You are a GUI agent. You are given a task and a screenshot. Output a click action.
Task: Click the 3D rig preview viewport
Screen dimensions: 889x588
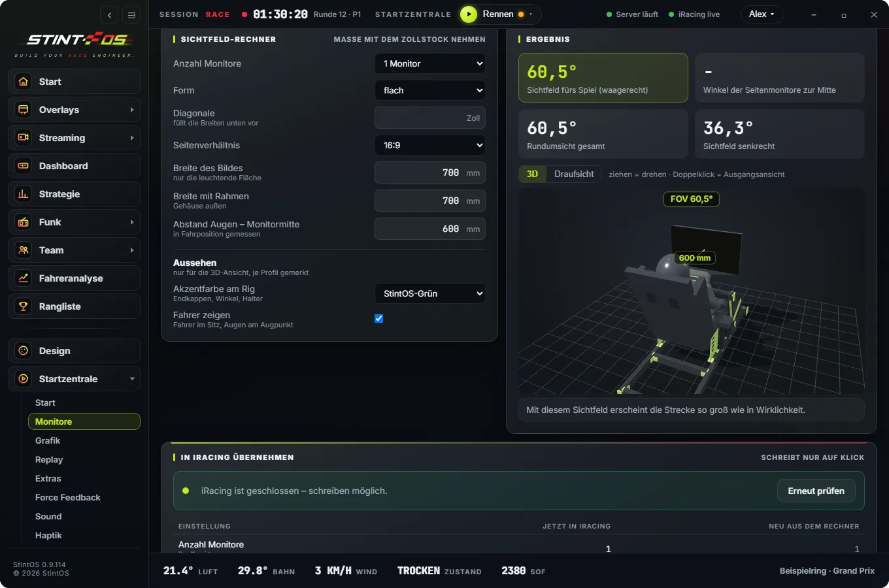point(692,291)
